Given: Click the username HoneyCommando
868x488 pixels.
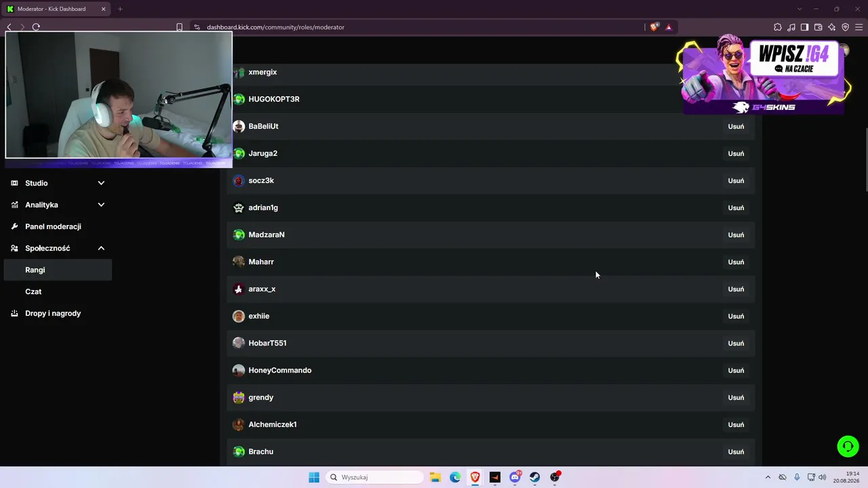Looking at the screenshot, I should point(280,370).
